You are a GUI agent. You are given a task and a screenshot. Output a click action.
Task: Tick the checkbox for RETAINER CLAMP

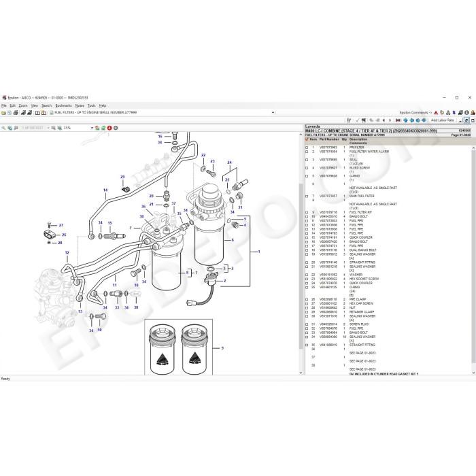(x=307, y=311)
